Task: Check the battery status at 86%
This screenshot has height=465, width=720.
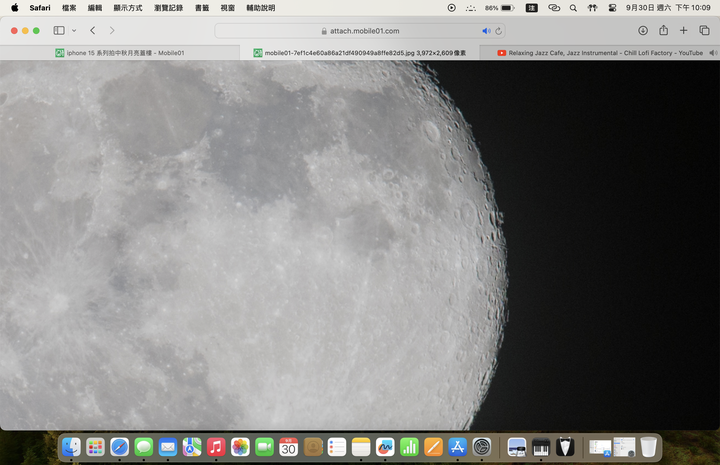Action: (499, 8)
